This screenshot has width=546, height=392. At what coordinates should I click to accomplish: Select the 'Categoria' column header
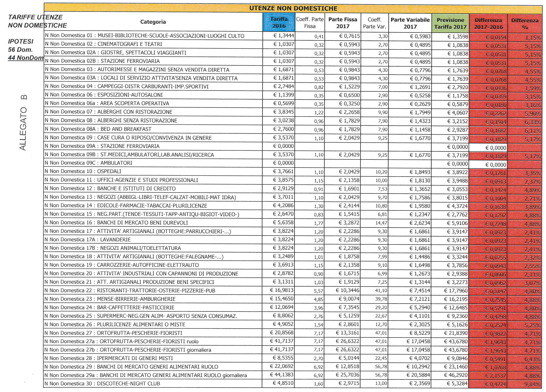[153, 22]
